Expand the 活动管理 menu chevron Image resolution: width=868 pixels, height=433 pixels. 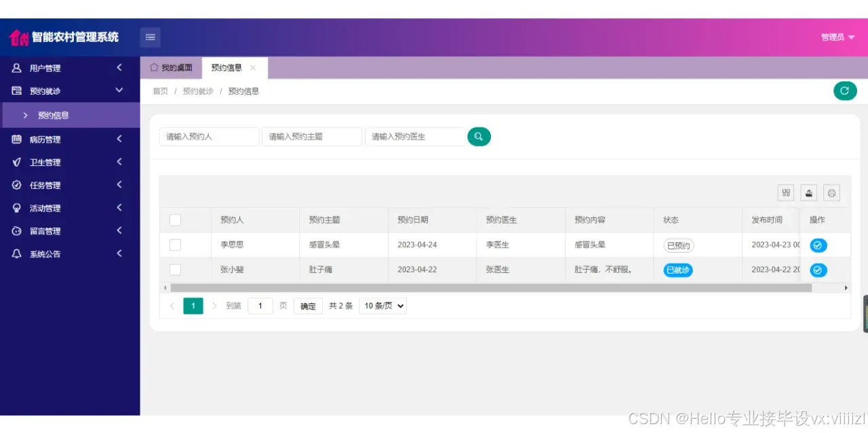pos(119,208)
